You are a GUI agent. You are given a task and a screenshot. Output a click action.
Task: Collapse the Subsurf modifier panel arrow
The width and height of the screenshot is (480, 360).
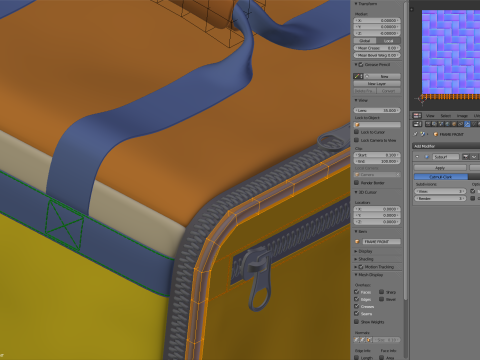coord(417,157)
